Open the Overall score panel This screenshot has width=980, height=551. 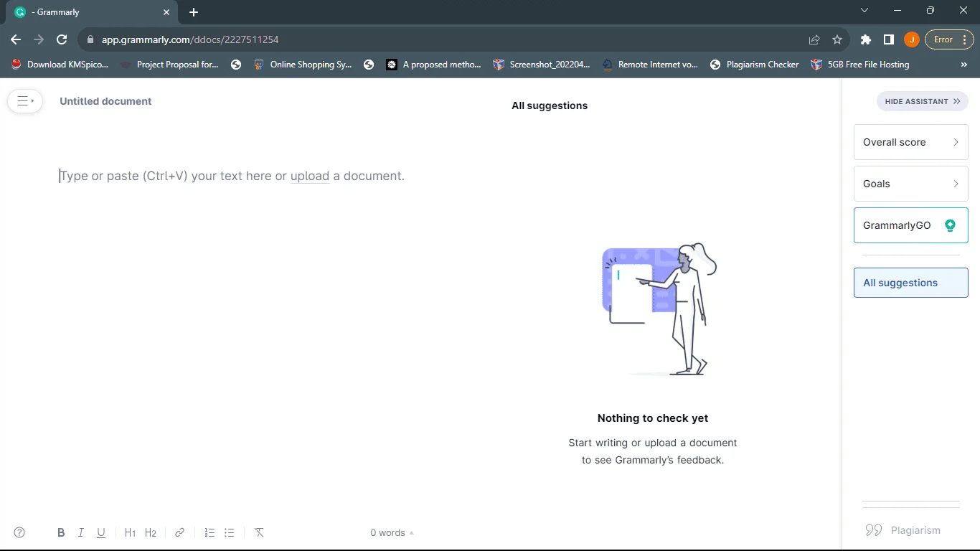tap(911, 142)
